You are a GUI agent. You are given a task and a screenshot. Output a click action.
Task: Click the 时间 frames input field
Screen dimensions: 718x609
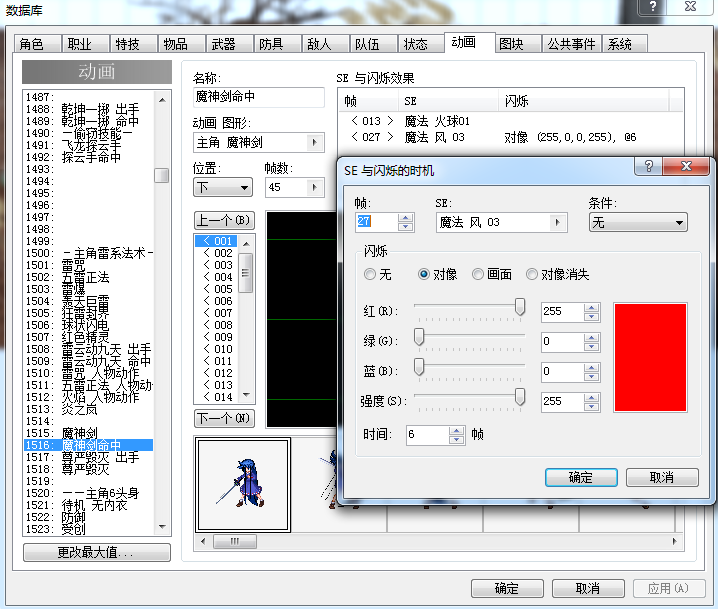428,435
